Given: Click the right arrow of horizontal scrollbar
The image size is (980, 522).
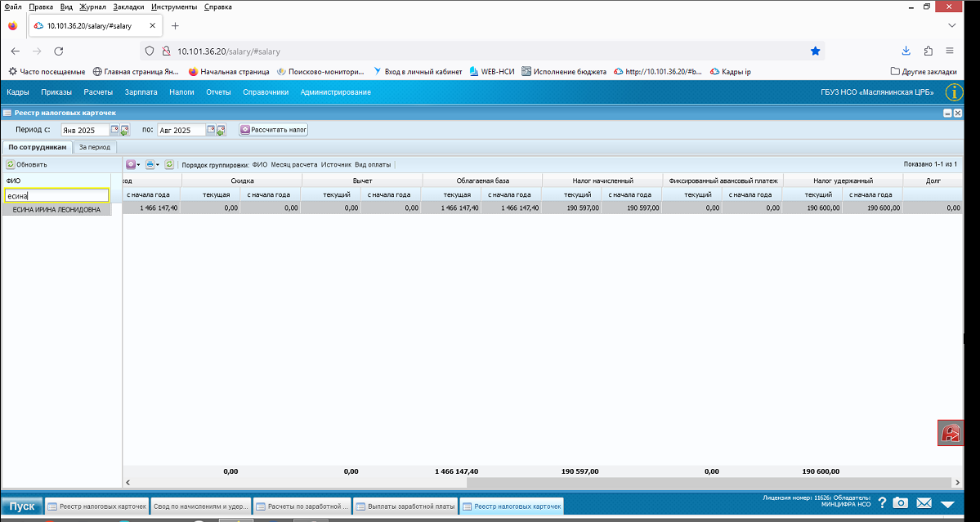Looking at the screenshot, I should 956,482.
